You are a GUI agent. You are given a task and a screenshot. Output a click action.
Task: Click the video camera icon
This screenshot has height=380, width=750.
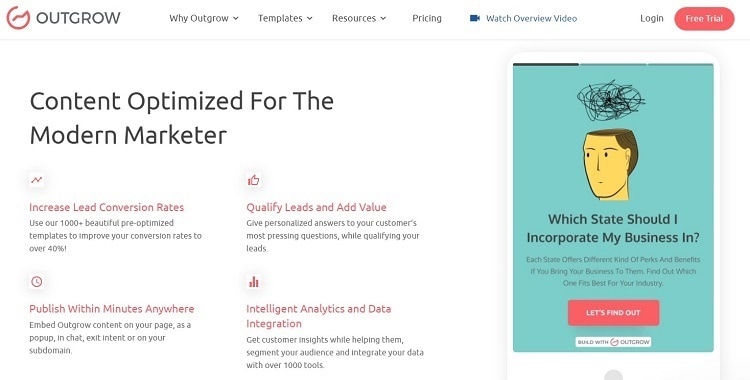point(474,18)
